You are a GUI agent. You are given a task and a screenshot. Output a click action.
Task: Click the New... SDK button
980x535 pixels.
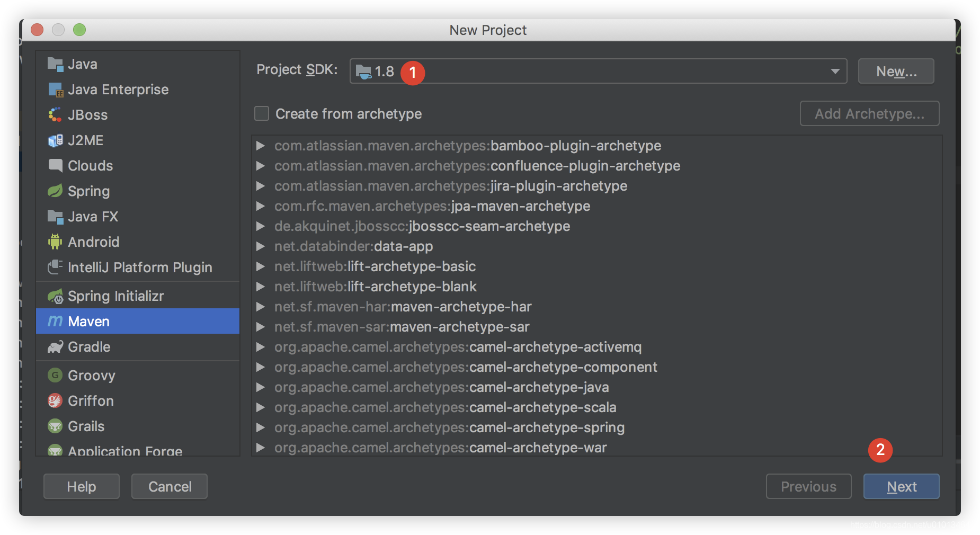(x=896, y=71)
